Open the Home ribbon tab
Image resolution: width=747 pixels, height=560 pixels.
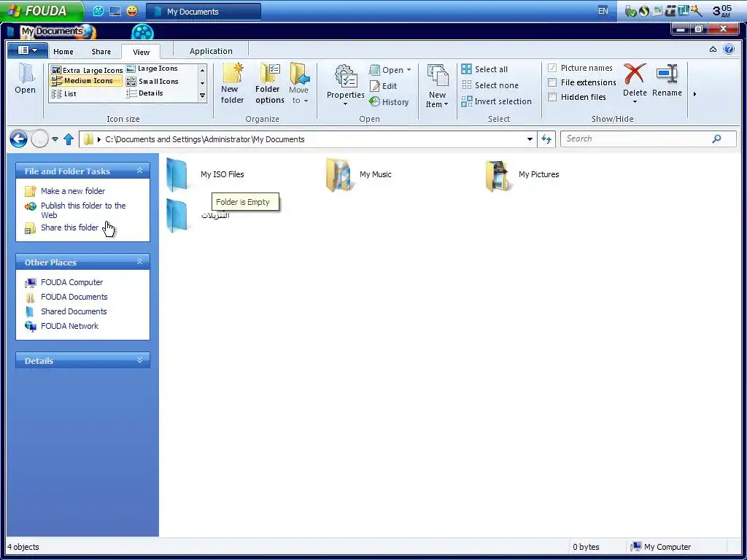[63, 52]
